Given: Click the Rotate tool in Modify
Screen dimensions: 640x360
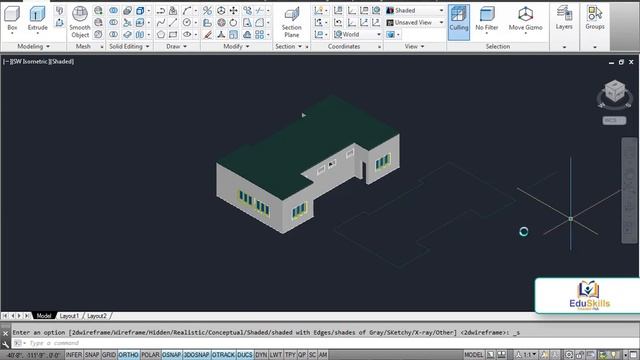Looking at the screenshot, I should pos(233,22).
